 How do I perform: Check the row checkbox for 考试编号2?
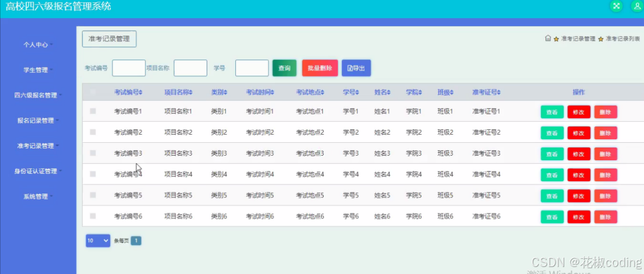(93, 132)
